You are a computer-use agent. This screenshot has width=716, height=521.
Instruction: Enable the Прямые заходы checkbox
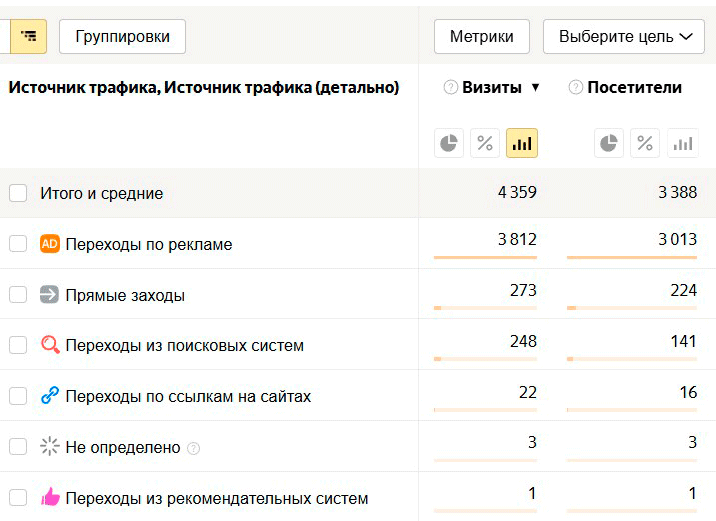pyautogui.click(x=18, y=295)
